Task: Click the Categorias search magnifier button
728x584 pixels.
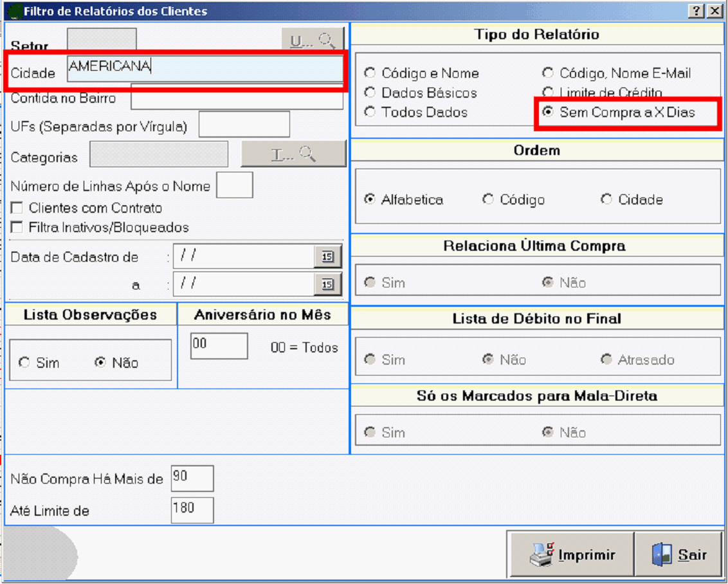Action: coord(293,154)
